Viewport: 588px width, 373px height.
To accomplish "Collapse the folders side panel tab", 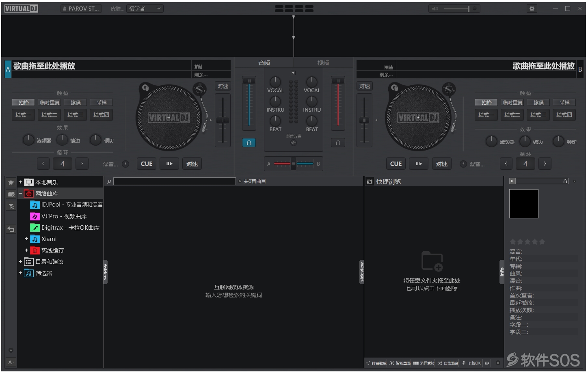I will pyautogui.click(x=106, y=272).
